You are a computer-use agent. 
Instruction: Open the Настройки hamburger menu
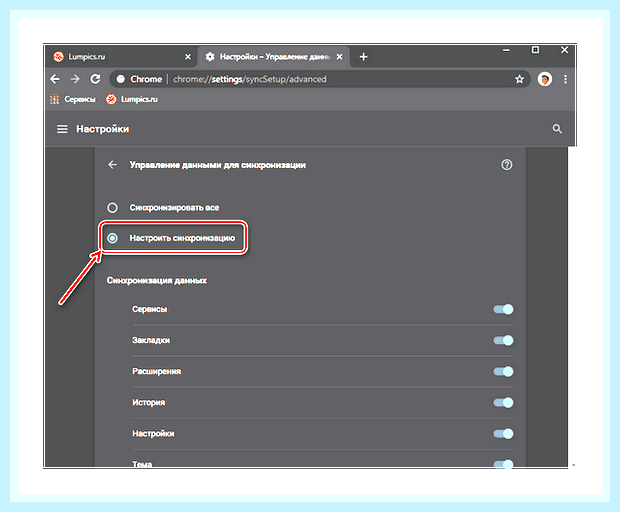pos(62,129)
